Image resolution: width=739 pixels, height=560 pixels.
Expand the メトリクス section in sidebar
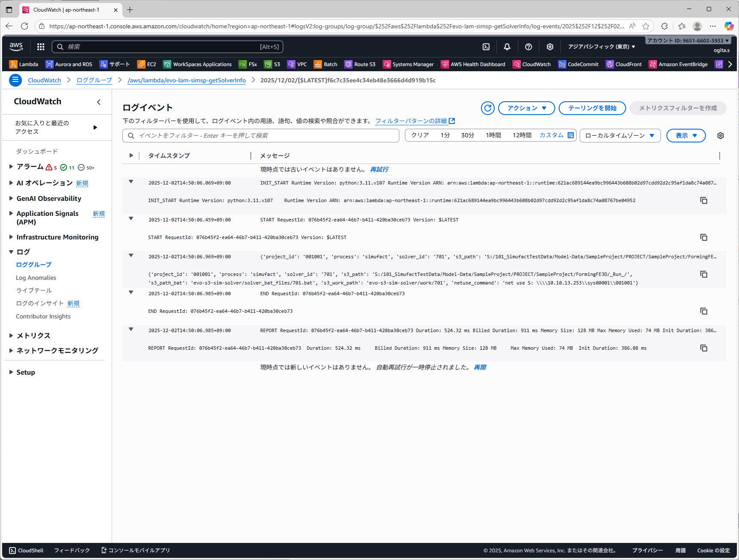(11, 336)
